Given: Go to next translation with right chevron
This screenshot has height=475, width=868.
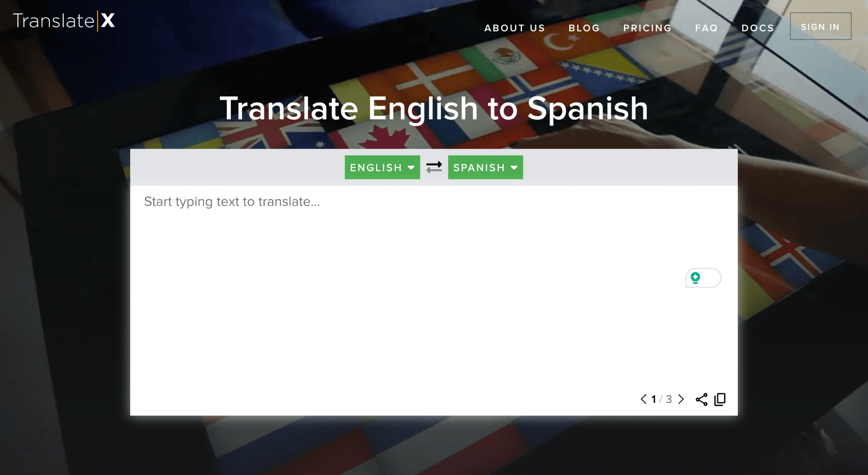Looking at the screenshot, I should click(681, 399).
